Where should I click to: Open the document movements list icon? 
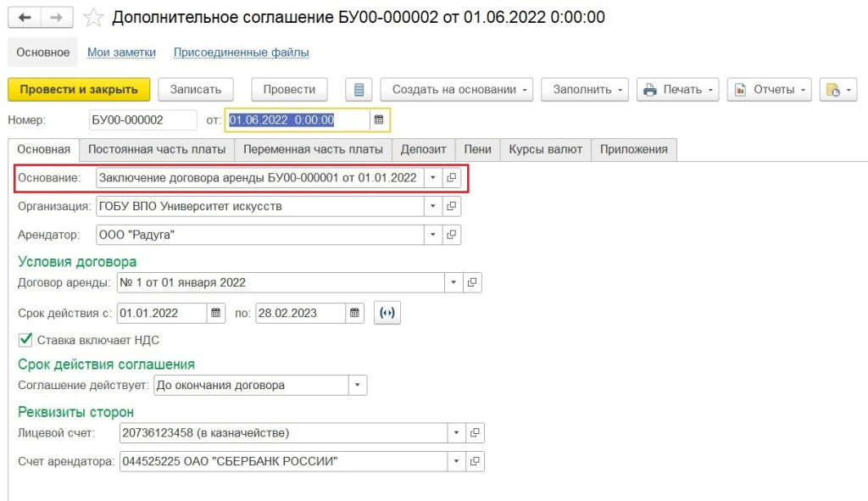pos(359,90)
